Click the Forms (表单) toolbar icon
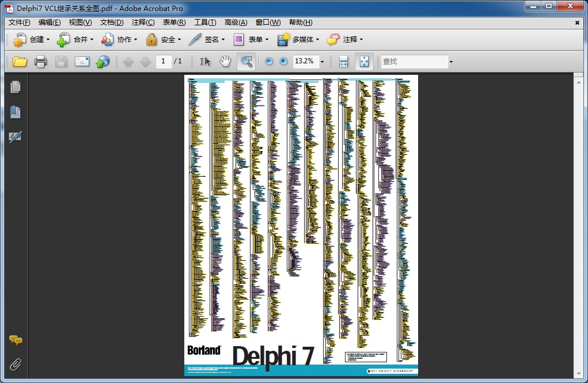Screen dimensions: 588x383 pos(238,39)
